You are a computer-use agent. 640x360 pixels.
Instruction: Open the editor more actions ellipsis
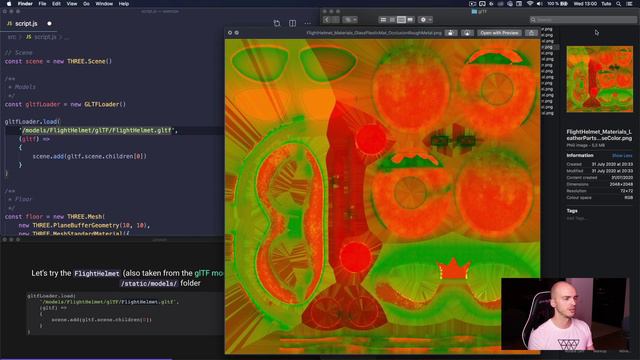pos(307,23)
